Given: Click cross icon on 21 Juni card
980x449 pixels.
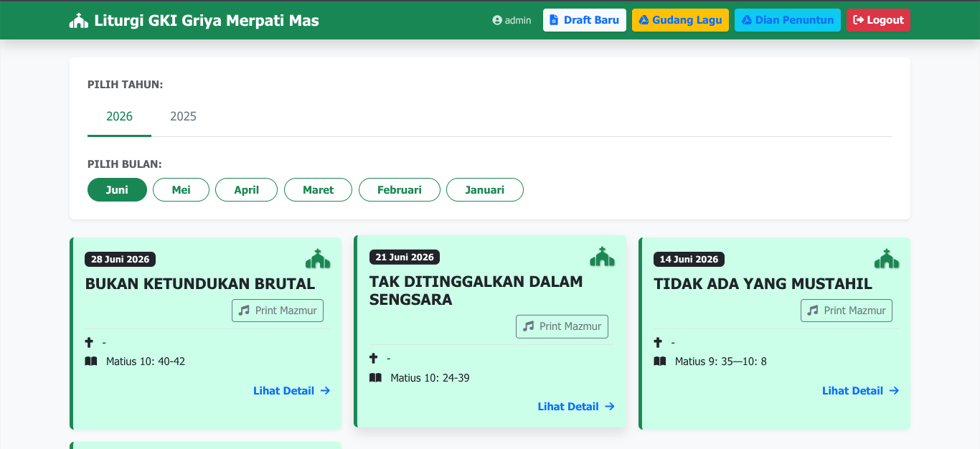Looking at the screenshot, I should [374, 359].
